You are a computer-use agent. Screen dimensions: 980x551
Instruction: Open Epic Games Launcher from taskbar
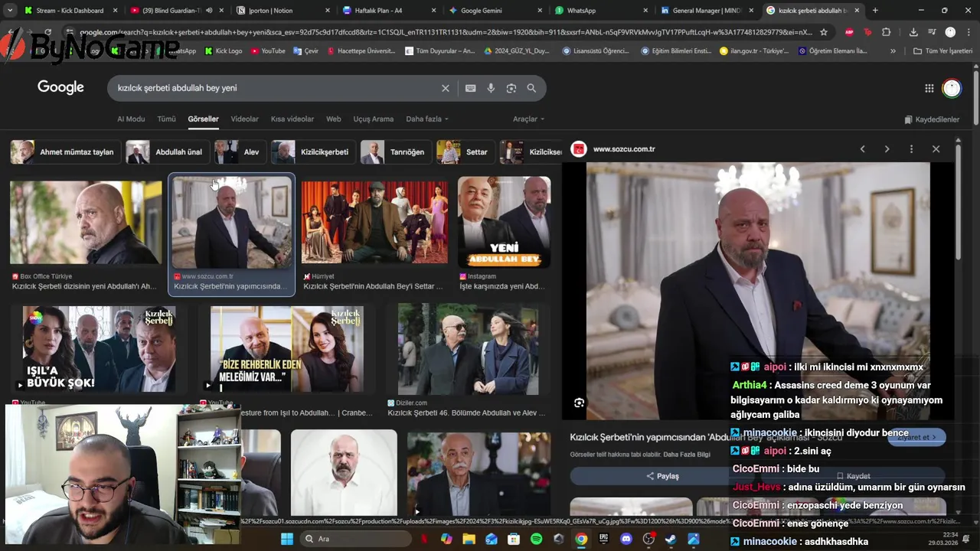tap(603, 539)
